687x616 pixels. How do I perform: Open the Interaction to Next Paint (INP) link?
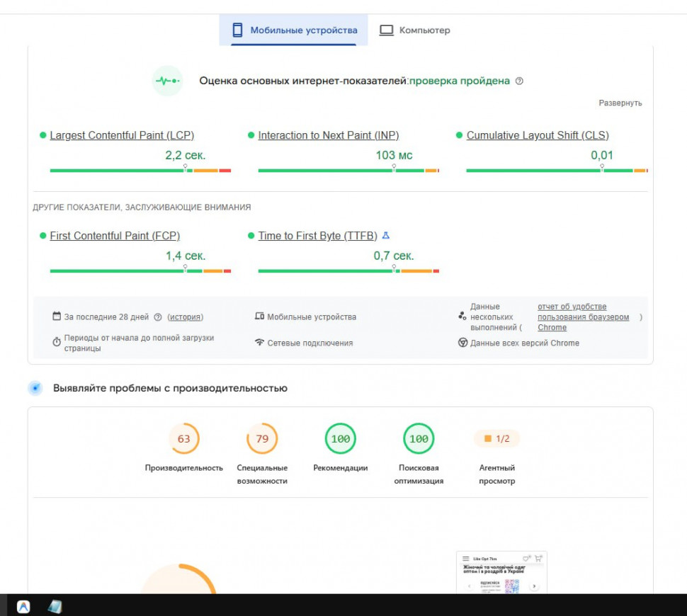329,135
